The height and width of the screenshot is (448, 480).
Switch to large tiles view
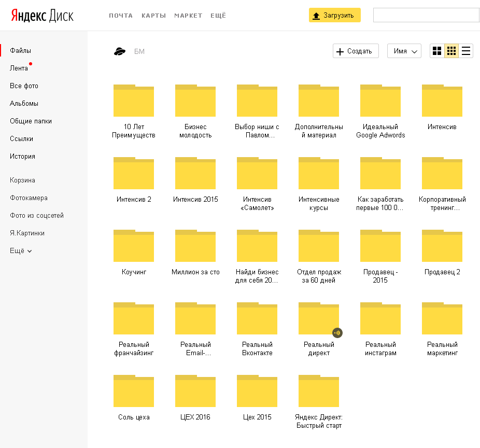click(x=437, y=51)
